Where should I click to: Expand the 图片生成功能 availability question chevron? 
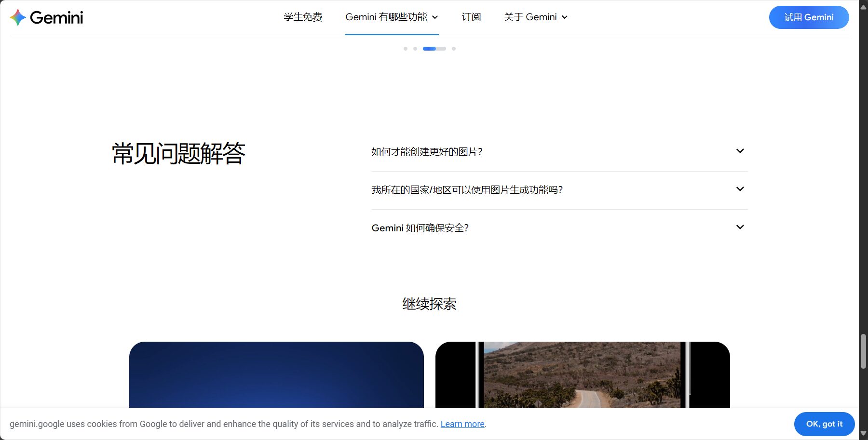point(740,189)
